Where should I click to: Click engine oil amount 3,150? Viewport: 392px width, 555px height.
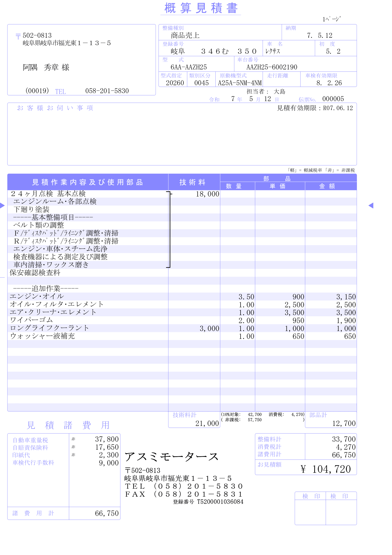point(346,297)
